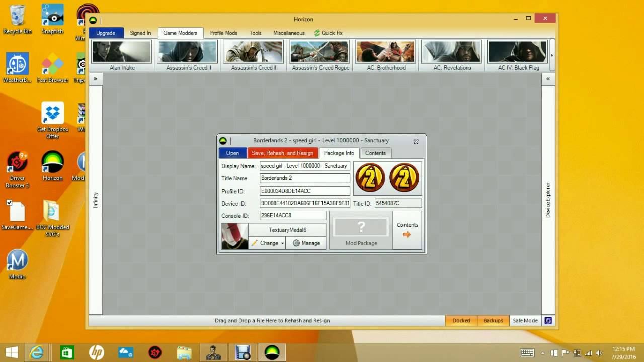The image size is (644, 362).
Task: Open the Signed In tab
Action: (140, 33)
